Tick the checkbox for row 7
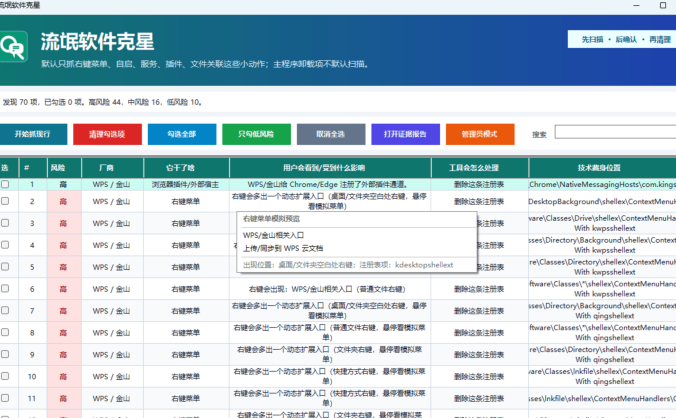The image size is (676, 418). 5,310
